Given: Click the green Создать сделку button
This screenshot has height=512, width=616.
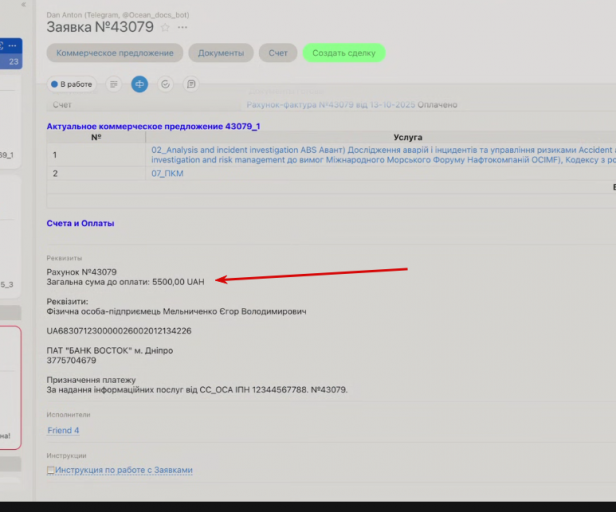Looking at the screenshot, I should pos(344,53).
